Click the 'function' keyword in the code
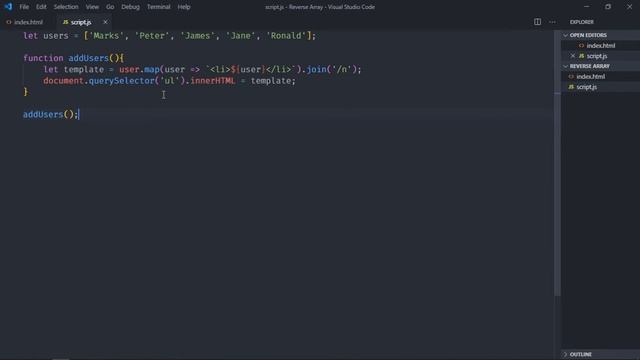 coord(43,58)
